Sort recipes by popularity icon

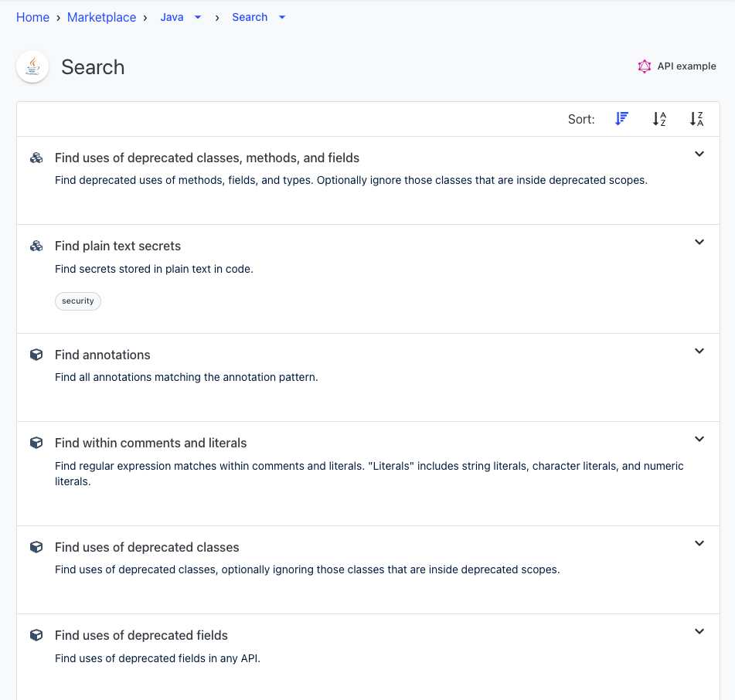tap(621, 119)
